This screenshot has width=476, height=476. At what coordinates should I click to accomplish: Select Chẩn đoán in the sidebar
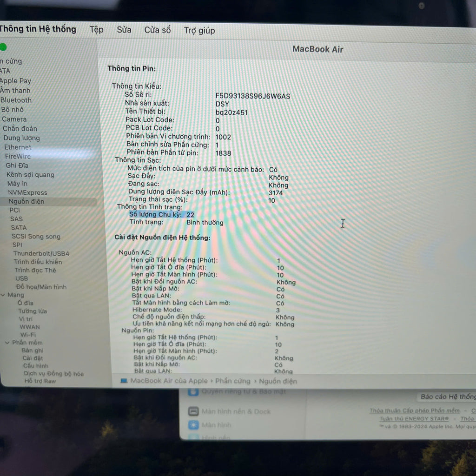click(x=20, y=128)
